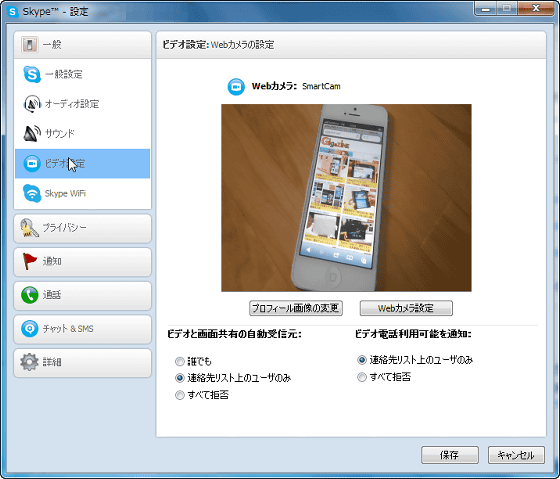Click the red flag icon for 通知

29,261
